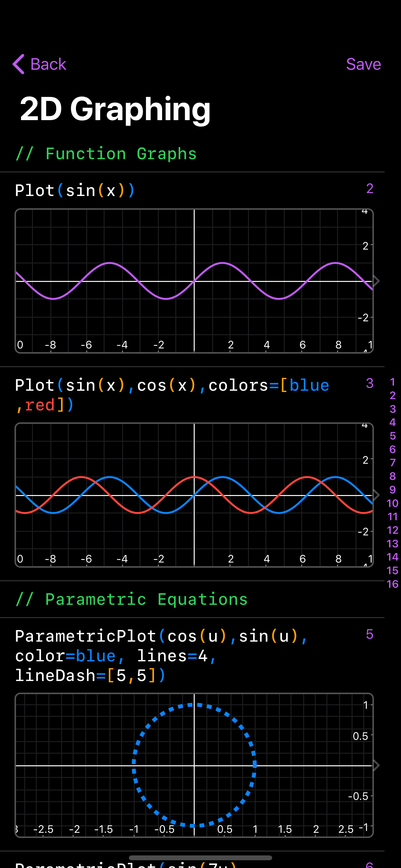Image resolution: width=401 pixels, height=868 pixels.
Task: Edit the Plot sin cos colors input line
Action: [172, 395]
